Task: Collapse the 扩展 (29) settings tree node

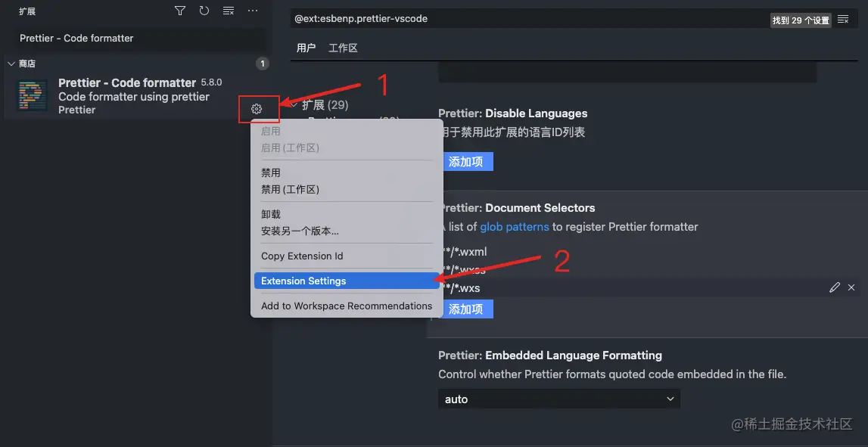Action: pos(294,104)
